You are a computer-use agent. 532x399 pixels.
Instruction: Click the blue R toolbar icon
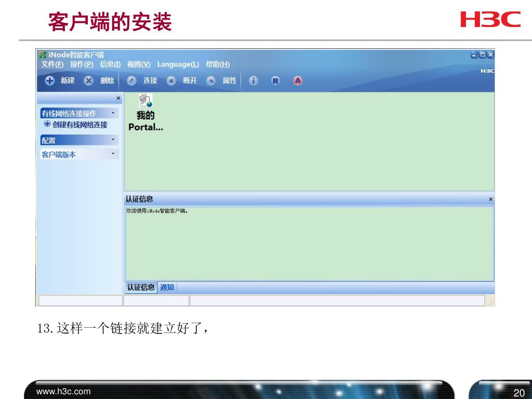(x=275, y=81)
